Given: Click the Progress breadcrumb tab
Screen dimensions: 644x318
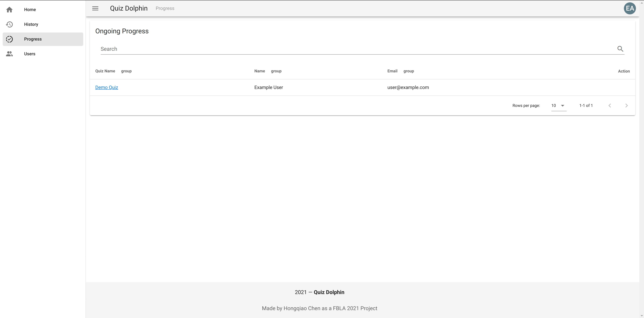Looking at the screenshot, I should [165, 8].
